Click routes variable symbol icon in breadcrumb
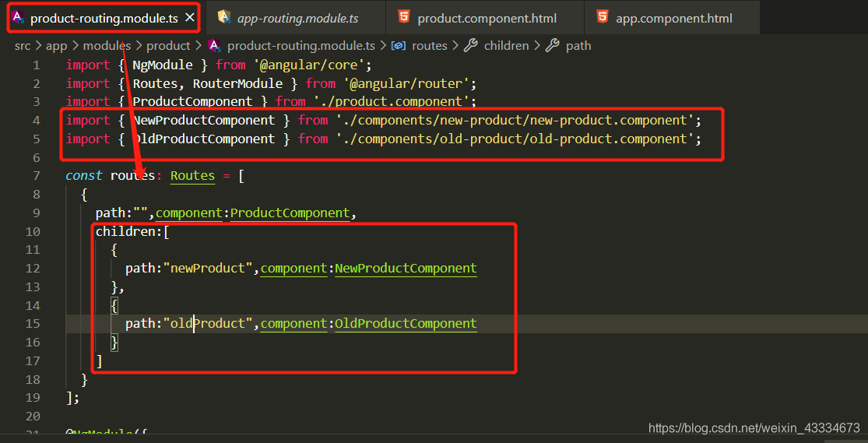868x443 pixels. click(x=399, y=45)
